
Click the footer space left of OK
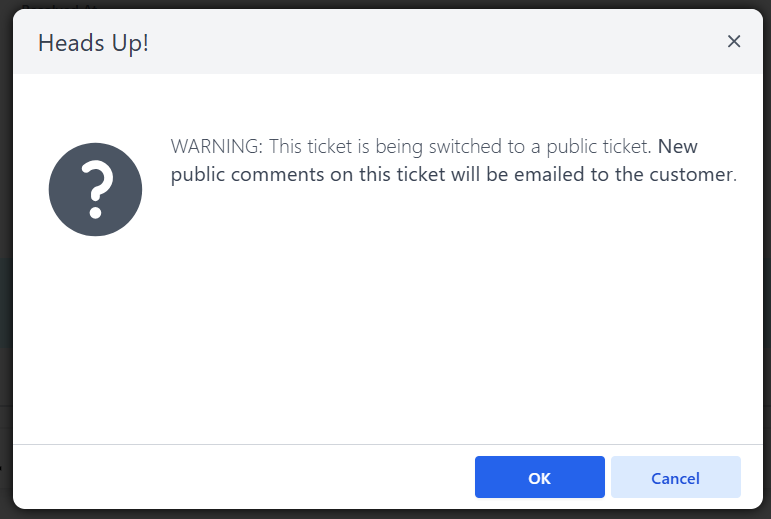243,477
